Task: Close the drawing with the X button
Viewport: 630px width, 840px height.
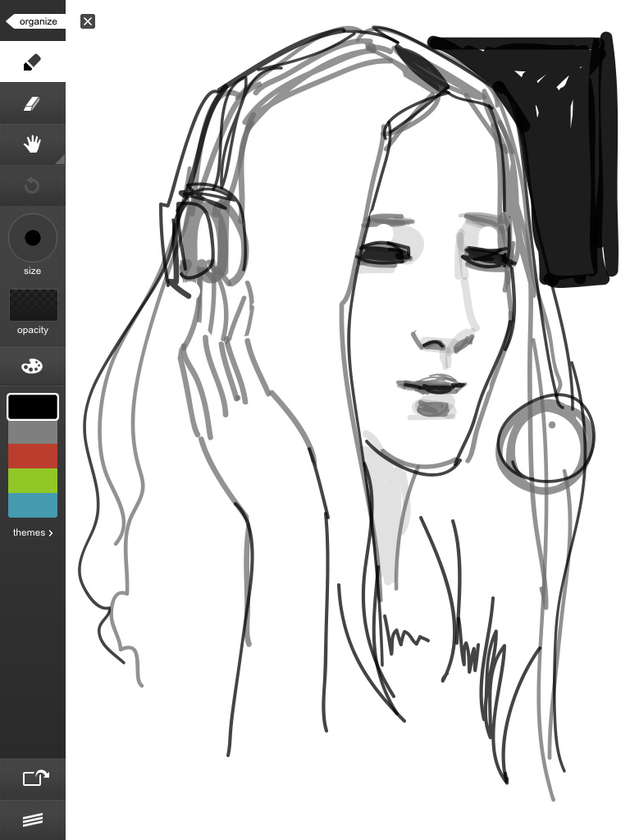Action: click(x=88, y=21)
